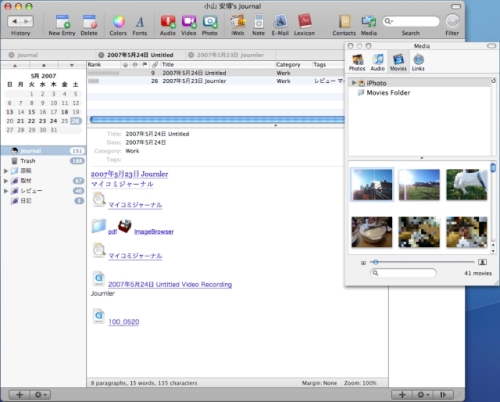Open the Trash folder

point(43,161)
